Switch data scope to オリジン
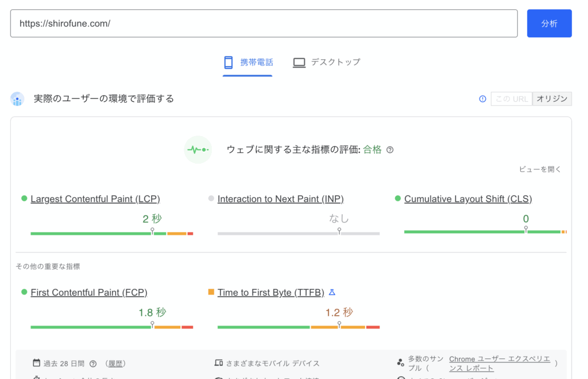 [x=552, y=99]
